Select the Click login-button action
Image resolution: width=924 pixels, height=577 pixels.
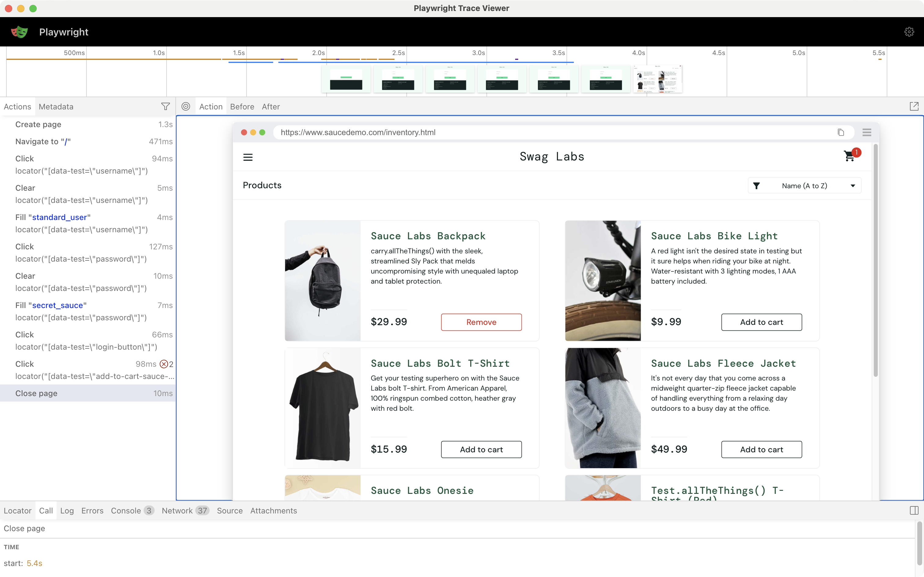click(x=88, y=341)
